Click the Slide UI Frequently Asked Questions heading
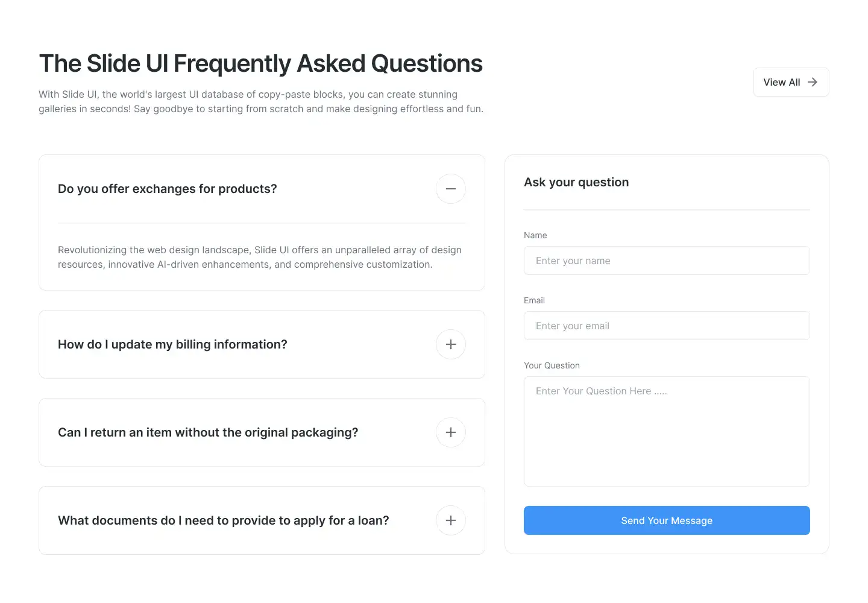Image resolution: width=868 pixels, height=603 pixels. click(260, 63)
